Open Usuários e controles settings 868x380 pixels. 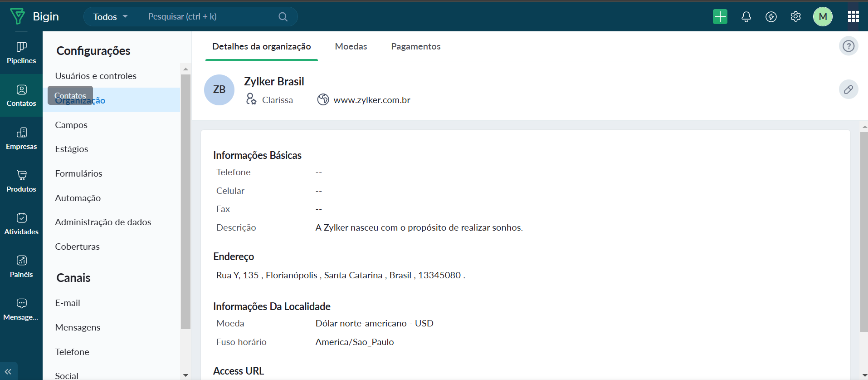pyautogui.click(x=112, y=76)
